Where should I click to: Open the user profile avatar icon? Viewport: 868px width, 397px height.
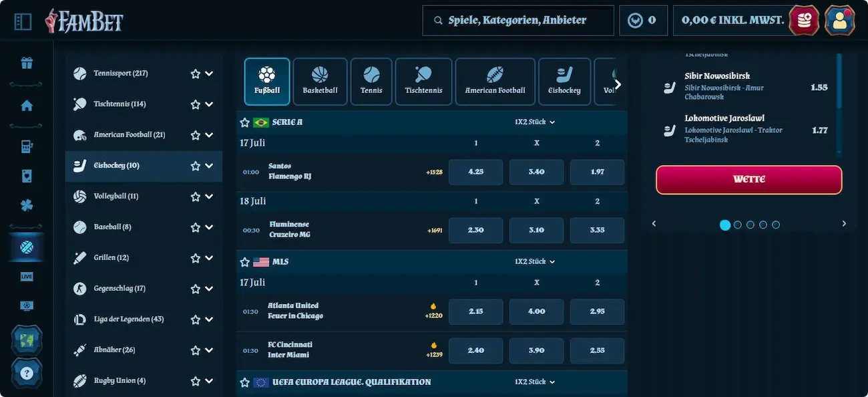pyautogui.click(x=840, y=20)
